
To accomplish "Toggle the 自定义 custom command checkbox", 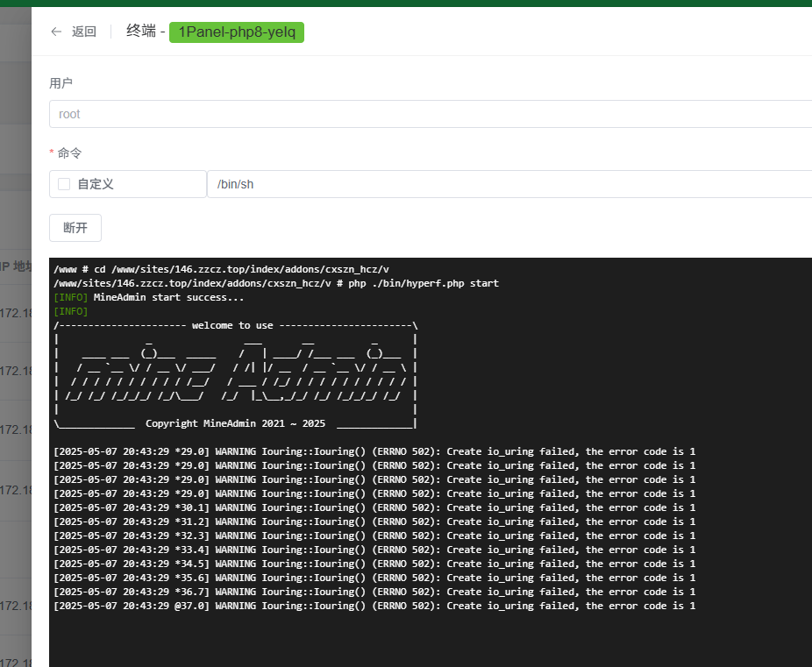I will coord(64,184).
